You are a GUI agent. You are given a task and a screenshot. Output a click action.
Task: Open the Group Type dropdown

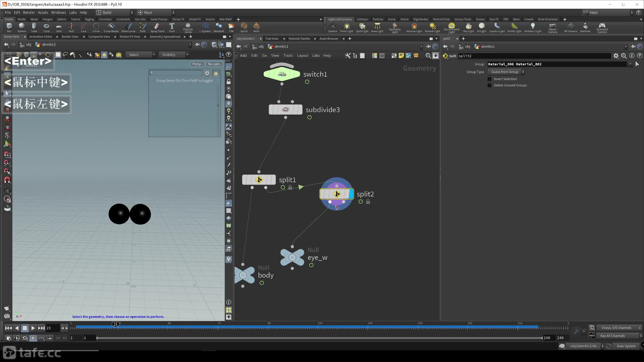point(506,72)
